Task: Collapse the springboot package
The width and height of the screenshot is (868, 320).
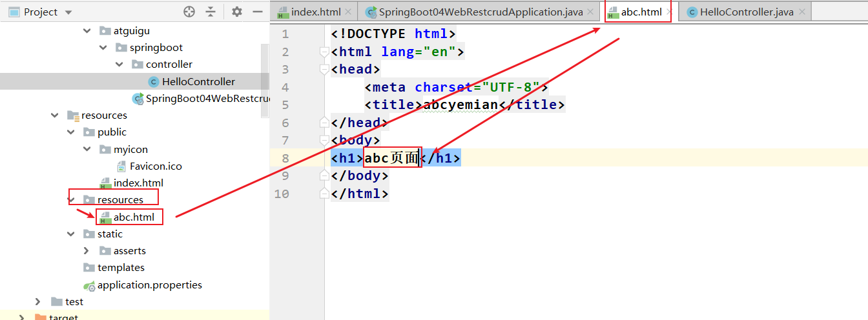Action: [103, 47]
